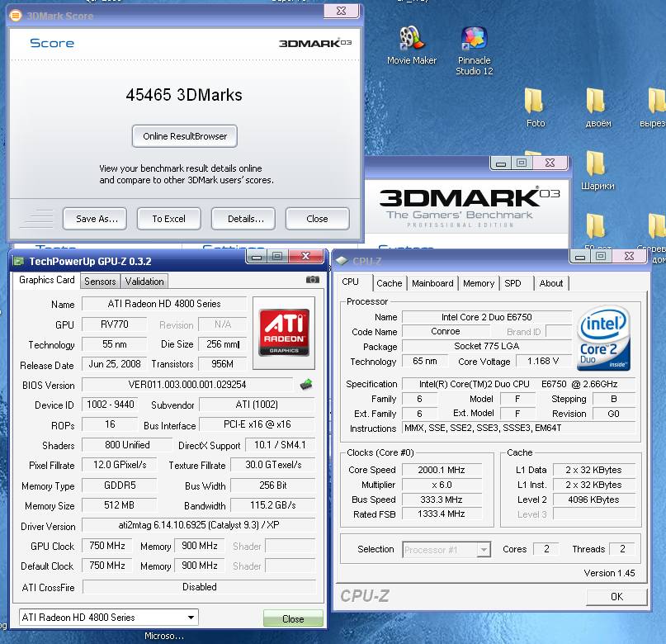666x644 pixels.
Task: Click the Specification field in CPU-Z
Action: click(518, 384)
